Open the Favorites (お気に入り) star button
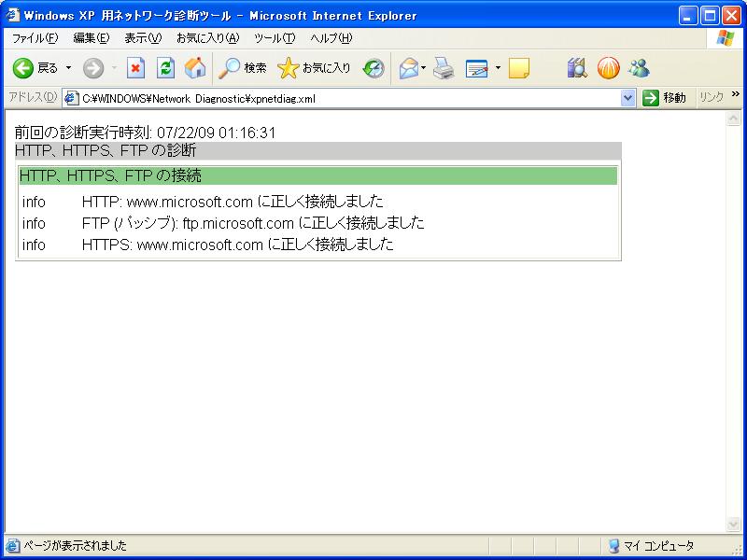Image resolution: width=747 pixels, height=560 pixels. 314,68
